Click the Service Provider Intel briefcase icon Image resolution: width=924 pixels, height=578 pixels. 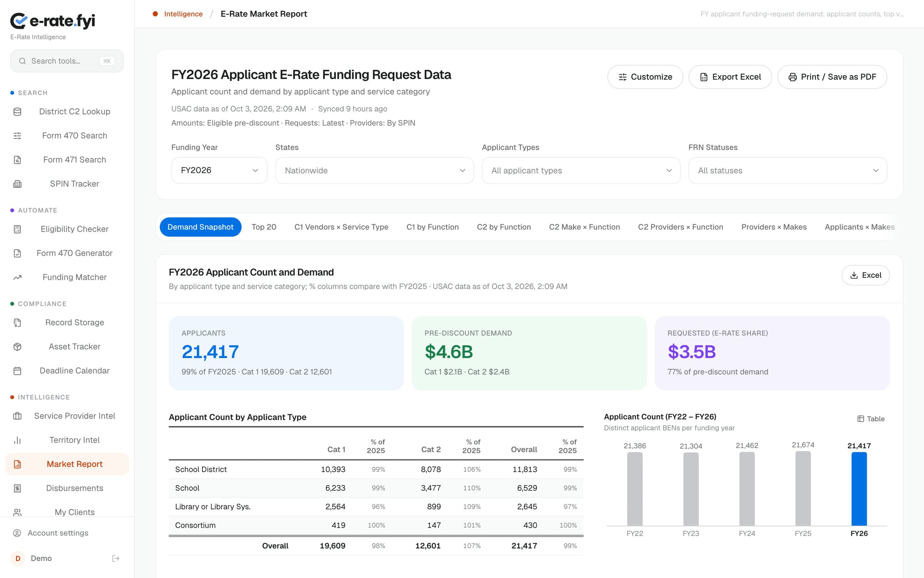click(x=17, y=416)
